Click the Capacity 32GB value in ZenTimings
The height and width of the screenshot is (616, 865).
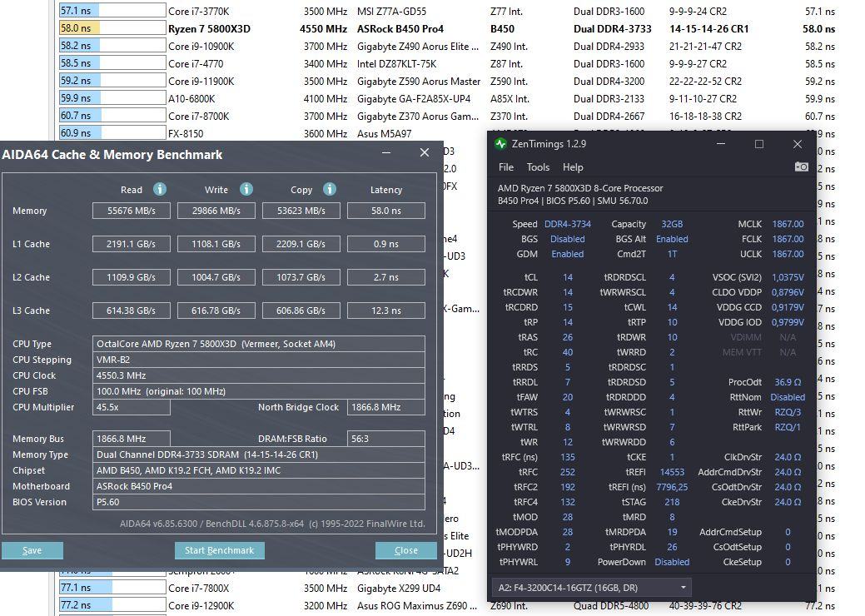point(672,224)
